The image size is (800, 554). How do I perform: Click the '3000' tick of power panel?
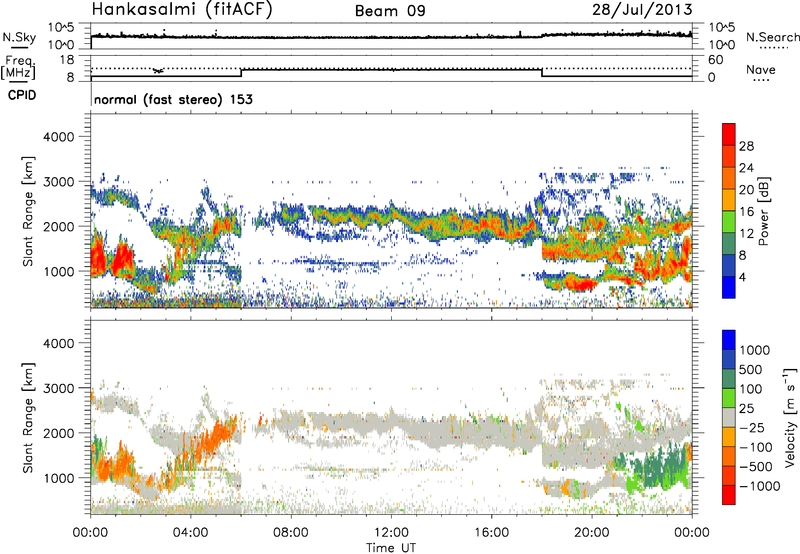pyautogui.click(x=58, y=182)
